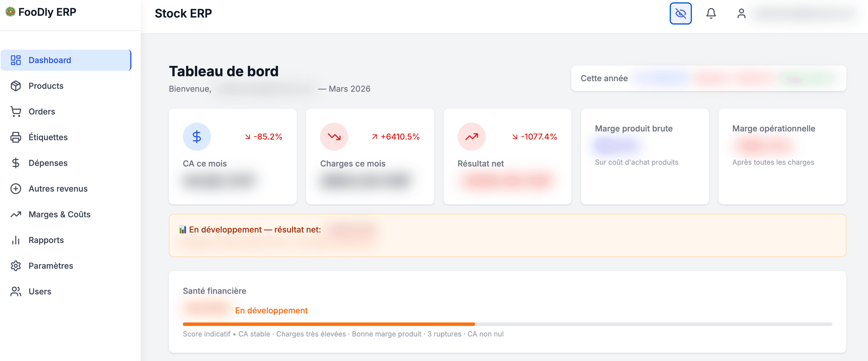Open the notifications bell

pyautogui.click(x=711, y=13)
